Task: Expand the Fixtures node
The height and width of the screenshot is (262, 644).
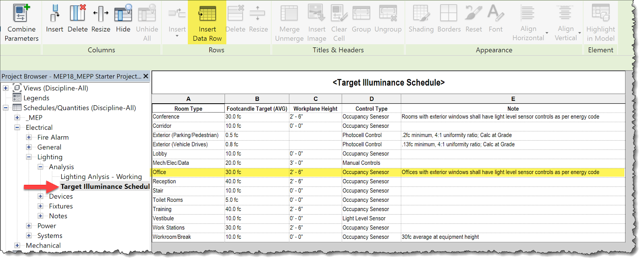Action: tap(40, 206)
